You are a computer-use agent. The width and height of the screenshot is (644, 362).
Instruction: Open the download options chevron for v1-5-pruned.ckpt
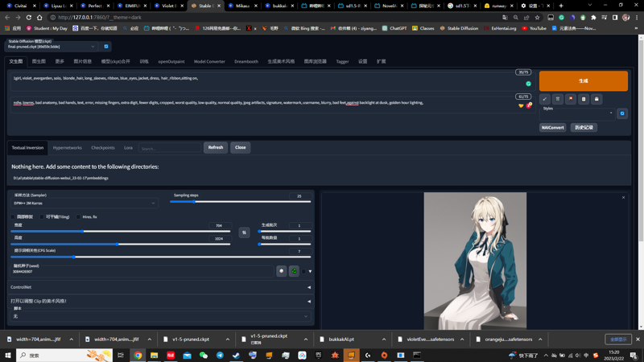click(x=227, y=339)
